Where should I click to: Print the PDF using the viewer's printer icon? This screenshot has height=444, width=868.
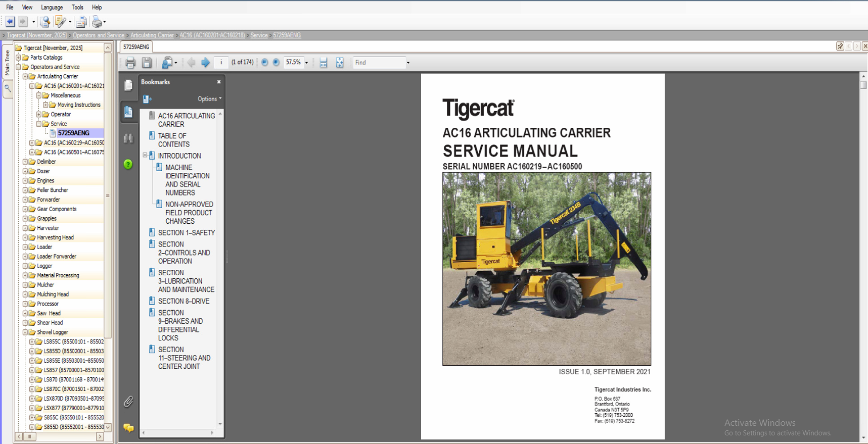(x=130, y=63)
